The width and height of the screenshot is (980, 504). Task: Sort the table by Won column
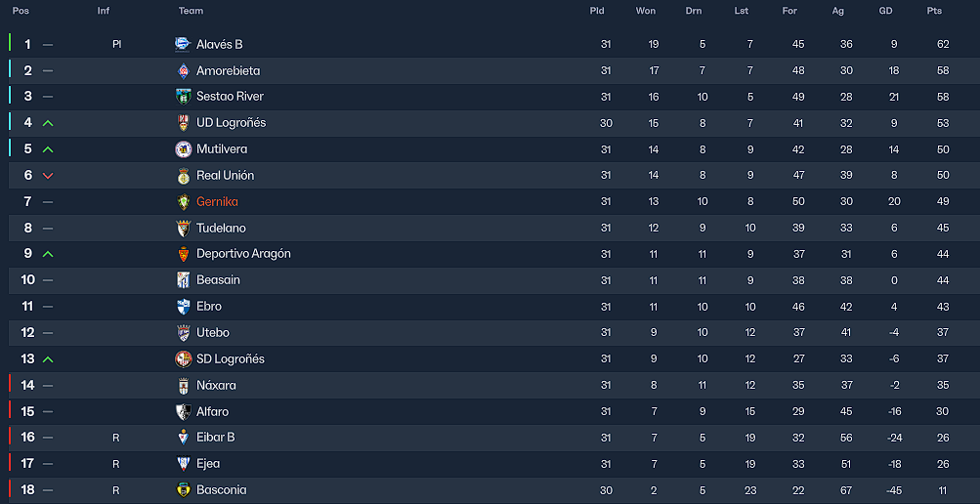coord(646,11)
